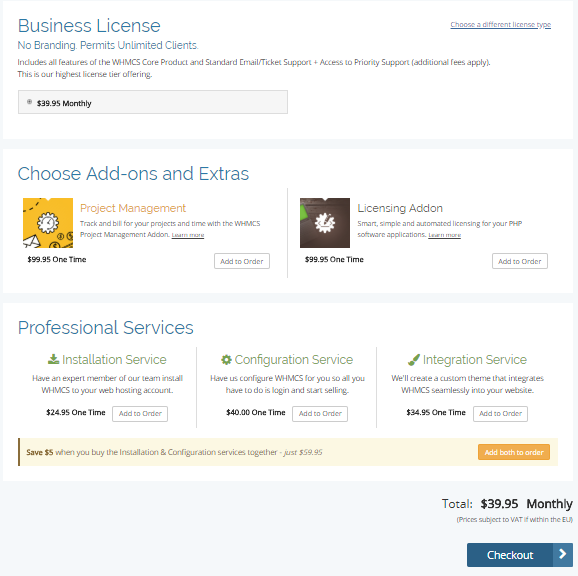Image resolution: width=578 pixels, height=576 pixels.
Task: Click the Choose Add-ons and Extras heading
Action: [x=133, y=174]
